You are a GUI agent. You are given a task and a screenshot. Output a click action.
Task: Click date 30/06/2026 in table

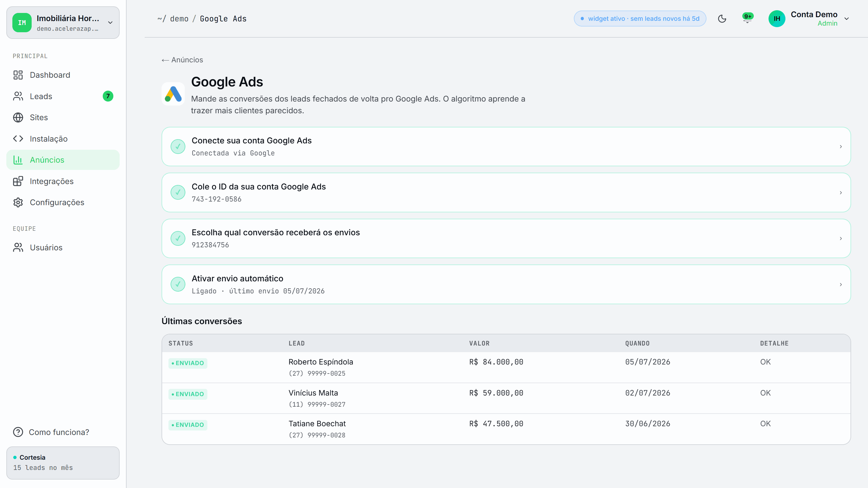coord(648,424)
